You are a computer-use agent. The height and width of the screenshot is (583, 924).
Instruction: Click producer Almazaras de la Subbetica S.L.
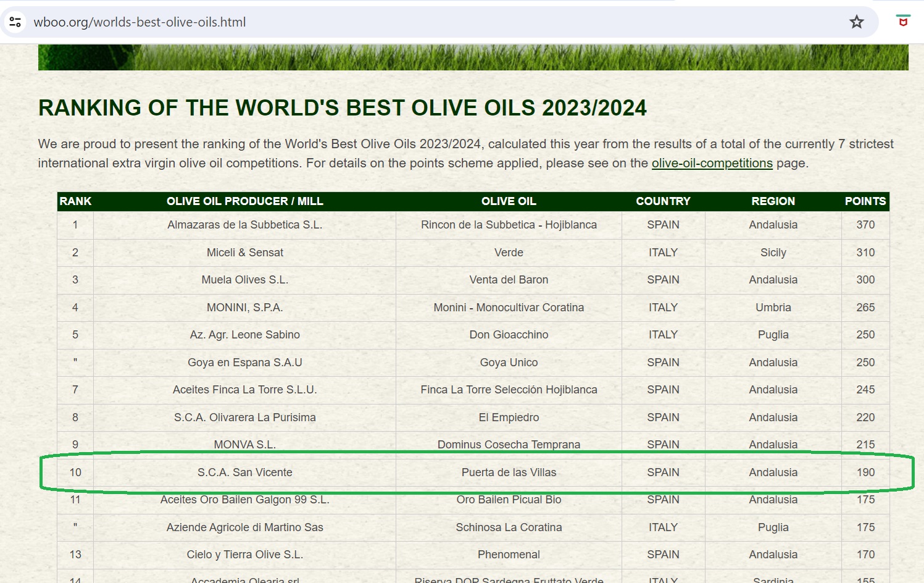coord(245,225)
